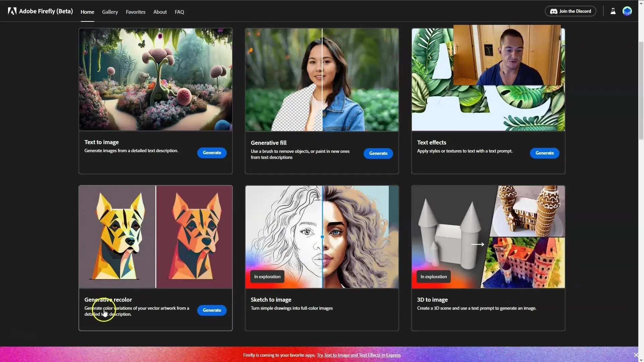Click the Generative fill feature card

[x=322, y=100]
